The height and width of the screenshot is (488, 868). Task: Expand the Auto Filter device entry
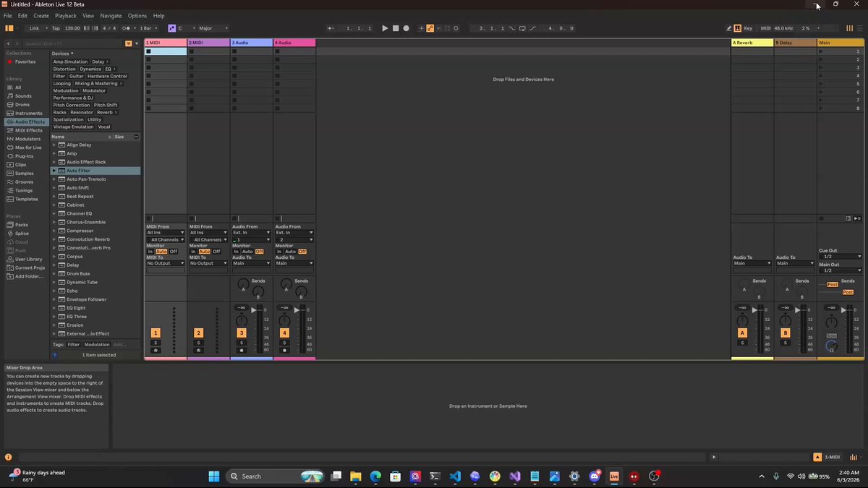(54, 171)
